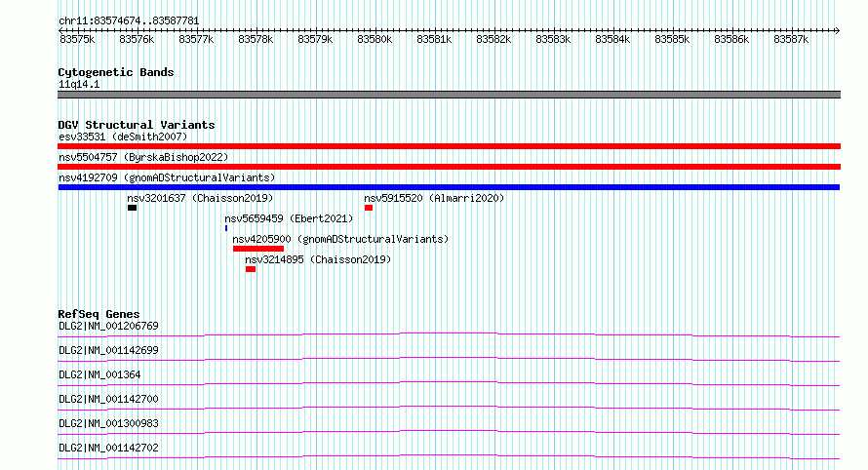Click the 83584k ruler position
The height and width of the screenshot is (470, 868).
click(x=612, y=39)
